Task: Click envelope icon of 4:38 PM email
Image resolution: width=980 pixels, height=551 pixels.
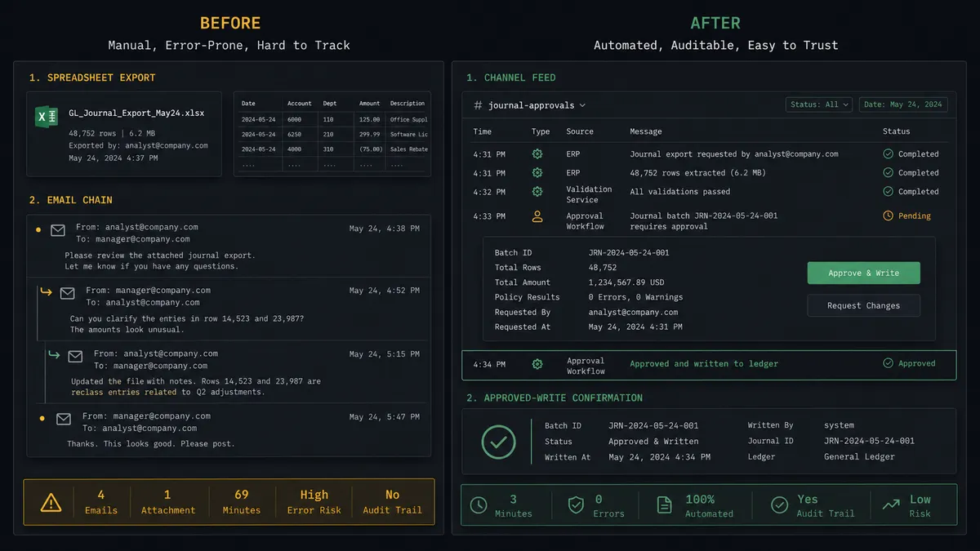Action: [58, 231]
